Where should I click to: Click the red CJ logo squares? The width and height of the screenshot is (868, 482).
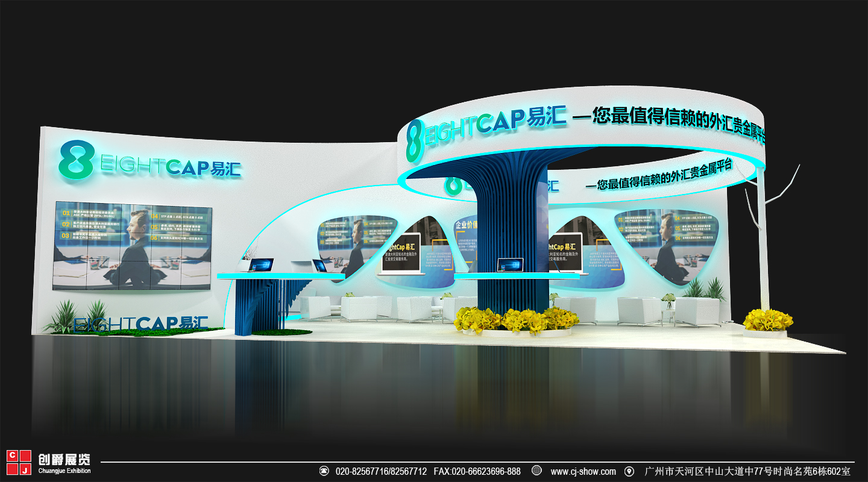coord(19,462)
